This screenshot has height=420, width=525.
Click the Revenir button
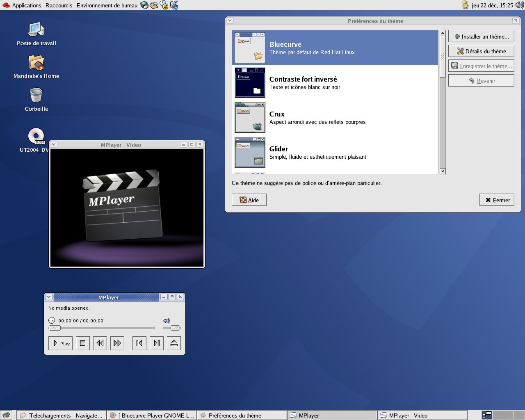481,80
